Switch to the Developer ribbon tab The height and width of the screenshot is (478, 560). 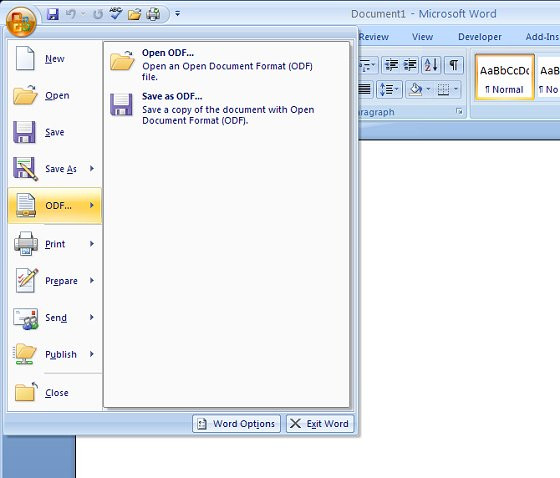click(x=480, y=37)
